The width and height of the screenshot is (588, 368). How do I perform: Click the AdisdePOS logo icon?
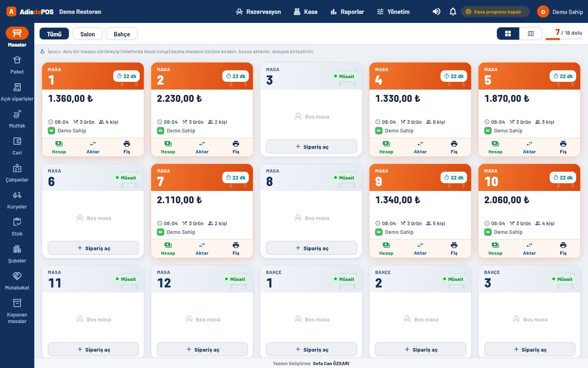pos(11,11)
